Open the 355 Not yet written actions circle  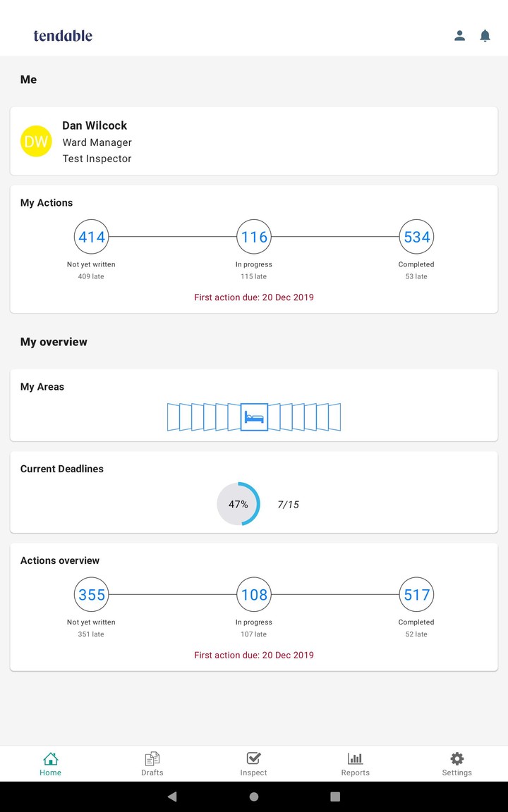point(91,594)
